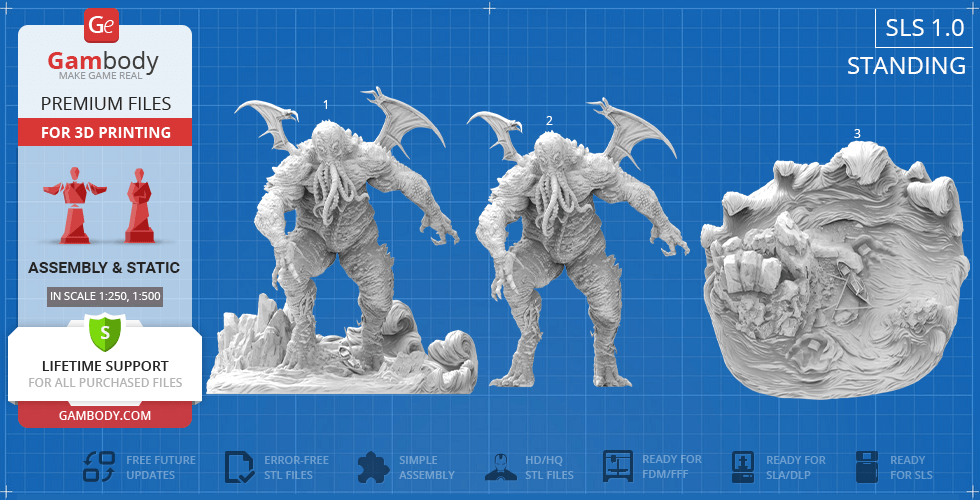This screenshot has width=980, height=500.
Task: Click the 'SLS 1.0' version label
Action: [x=925, y=28]
